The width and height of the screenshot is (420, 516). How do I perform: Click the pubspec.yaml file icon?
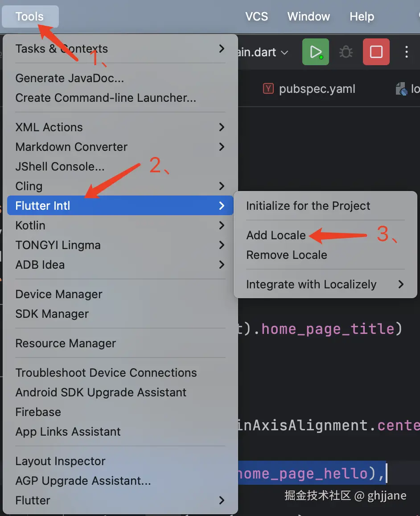268,89
